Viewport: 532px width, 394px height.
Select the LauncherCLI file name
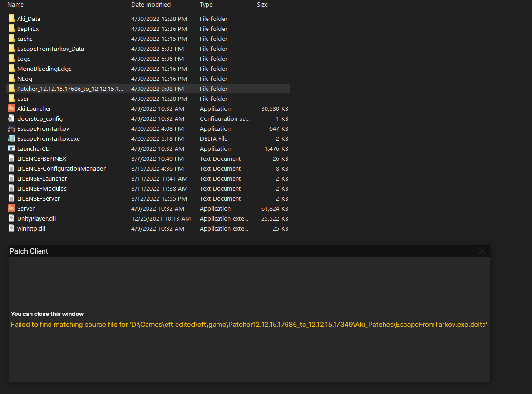(34, 148)
